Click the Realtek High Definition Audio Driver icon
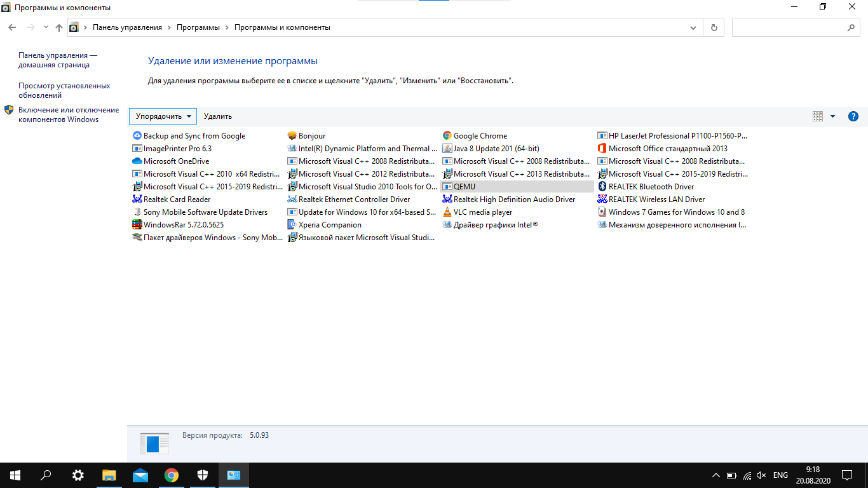The height and width of the screenshot is (488, 868). (447, 199)
